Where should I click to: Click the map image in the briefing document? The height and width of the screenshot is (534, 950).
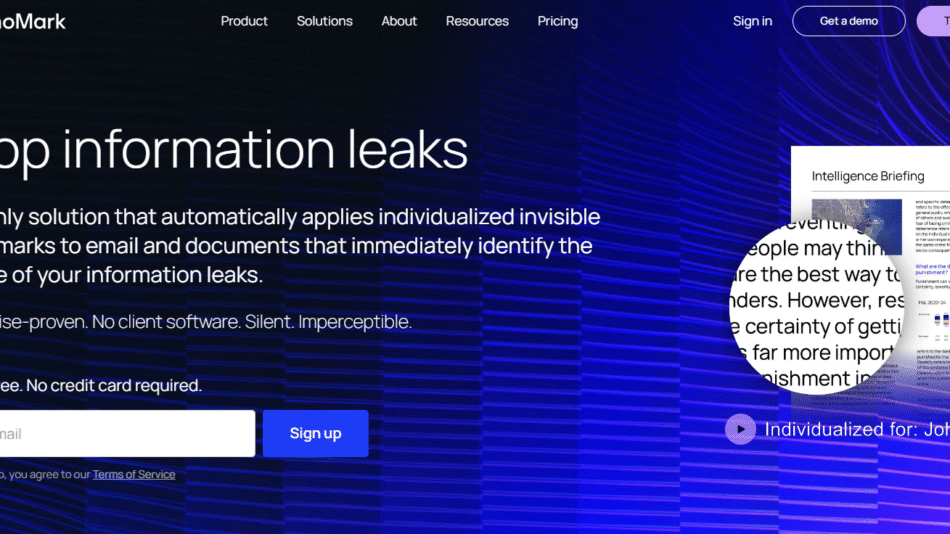coord(857,225)
